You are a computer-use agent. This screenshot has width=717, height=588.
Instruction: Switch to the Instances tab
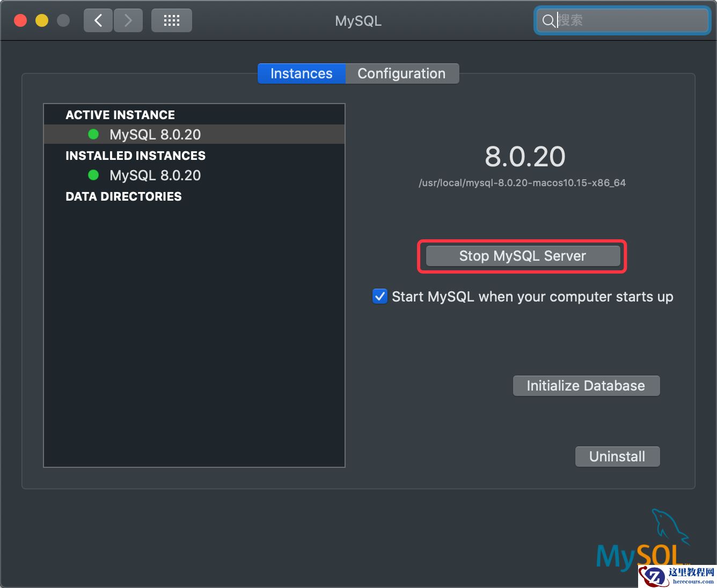[x=302, y=73]
